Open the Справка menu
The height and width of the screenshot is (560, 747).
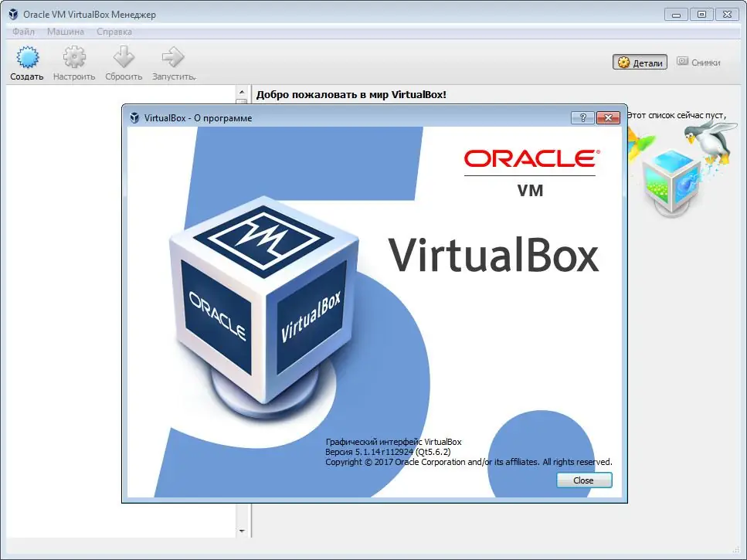114,32
